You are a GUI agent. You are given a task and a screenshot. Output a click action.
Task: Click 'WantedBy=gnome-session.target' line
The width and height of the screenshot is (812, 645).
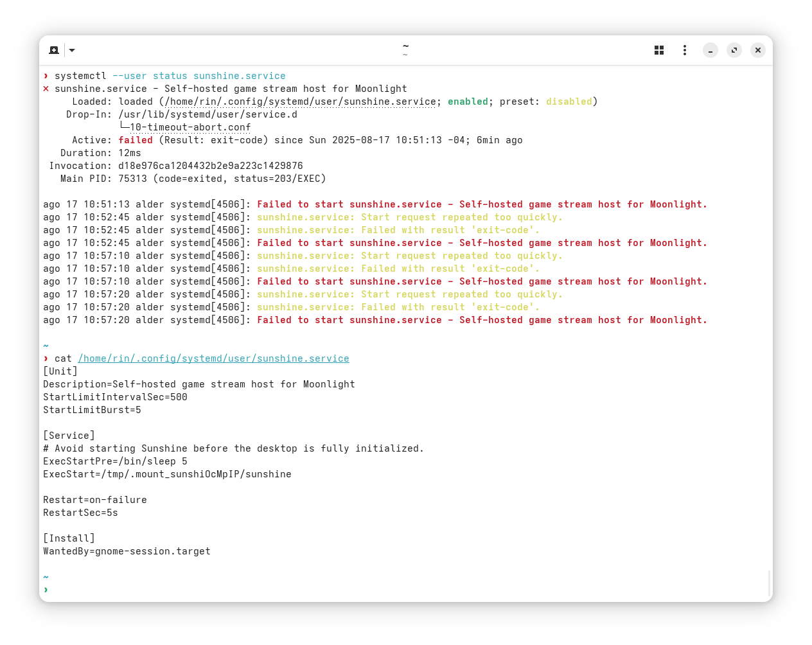(x=127, y=551)
